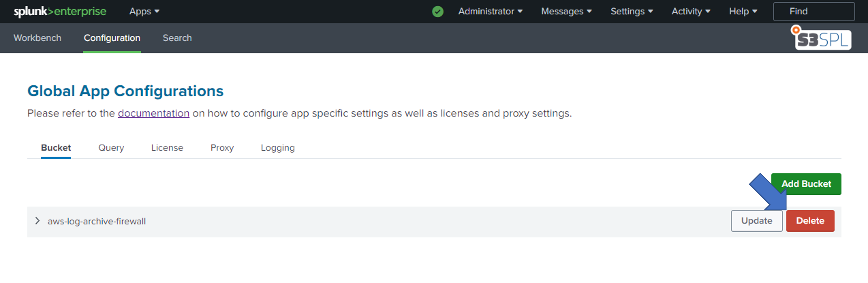Screen dimensions: 868x283
Task: Switch to the License tab
Action: pos(167,148)
